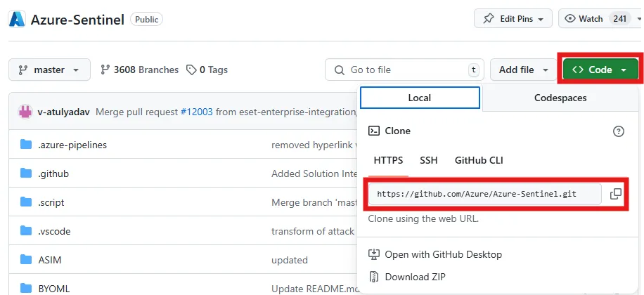
Task: Open commit message 'transform of attack'
Action: pos(313,231)
